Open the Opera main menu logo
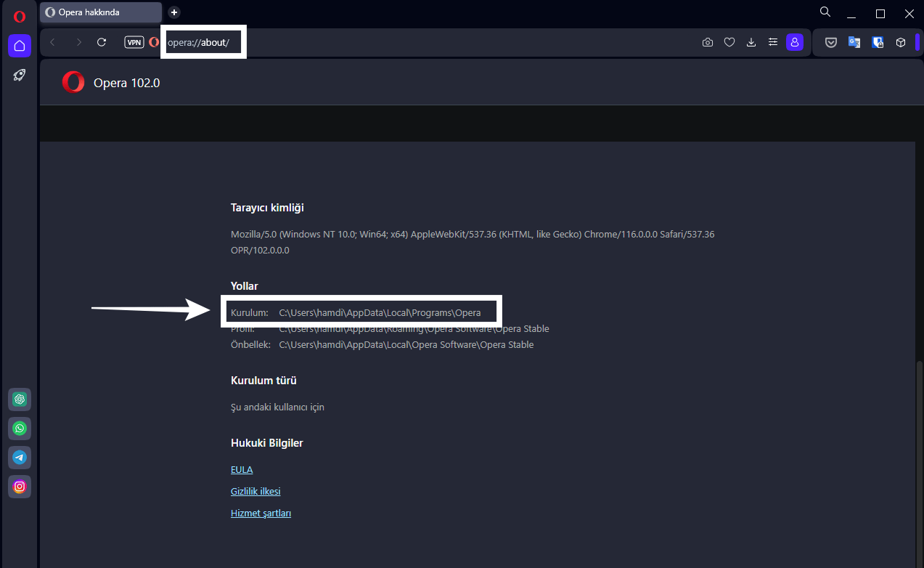Image resolution: width=924 pixels, height=568 pixels. tap(20, 17)
